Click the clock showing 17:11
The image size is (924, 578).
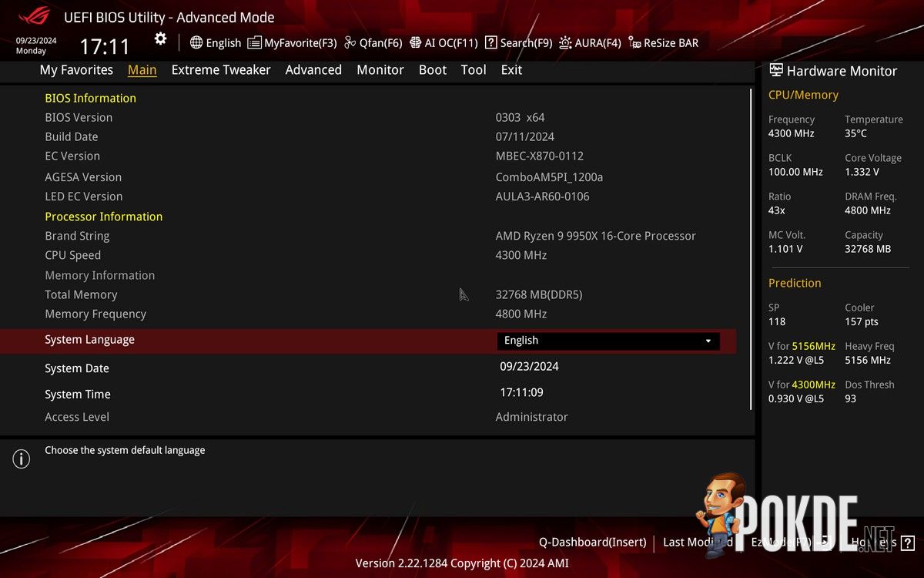click(105, 46)
